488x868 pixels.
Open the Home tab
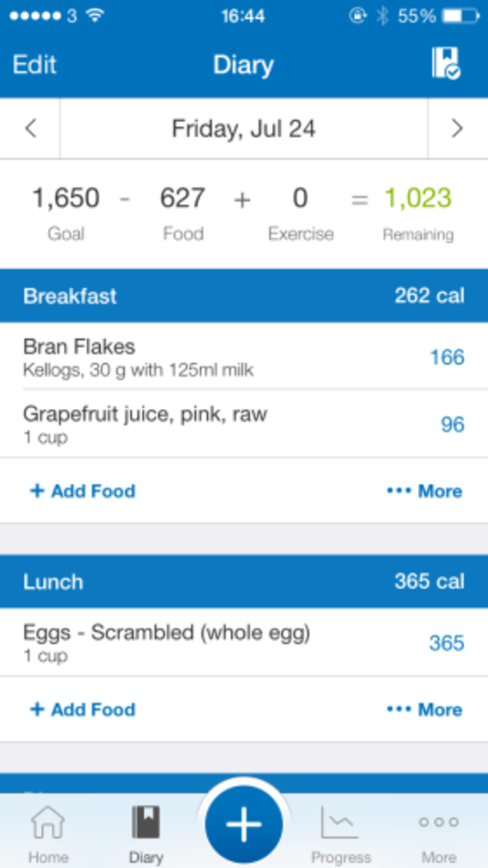click(48, 833)
